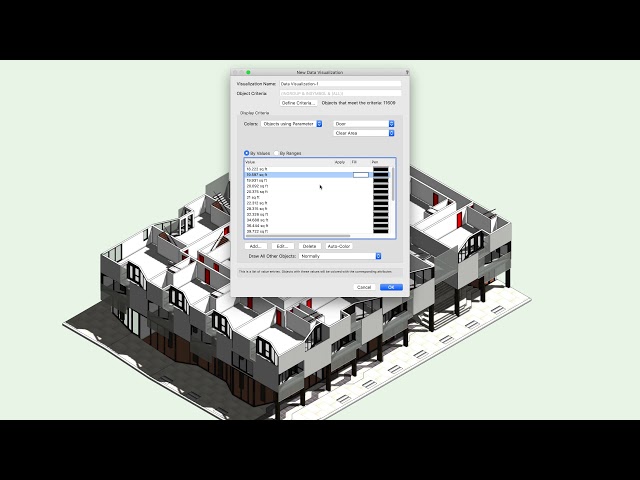
Task: Select the By Values radio button
Action: coord(247,153)
